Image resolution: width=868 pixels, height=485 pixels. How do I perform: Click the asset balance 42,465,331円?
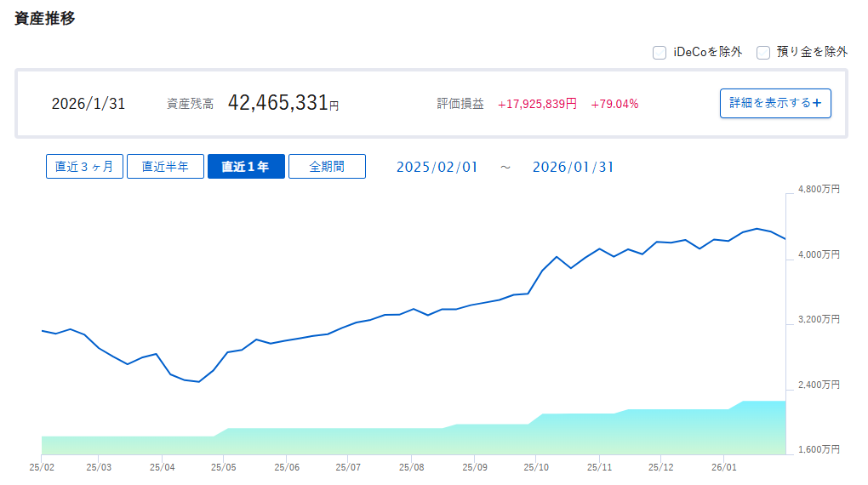point(283,104)
